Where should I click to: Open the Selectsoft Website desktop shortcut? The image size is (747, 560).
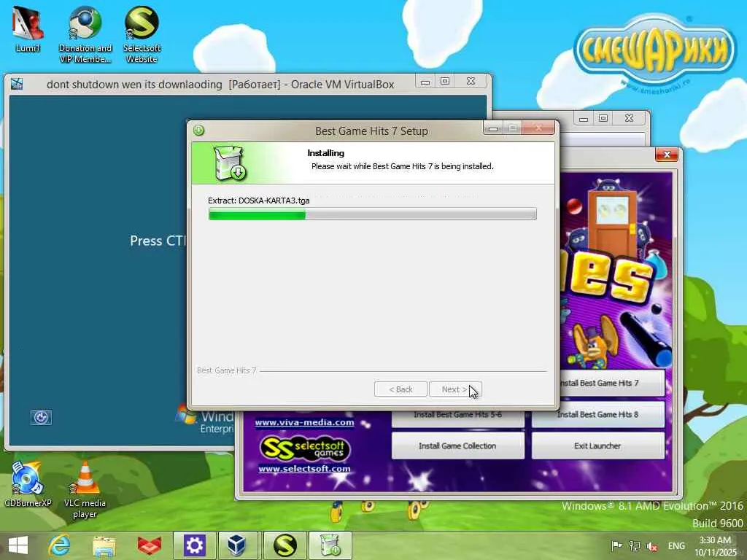click(142, 34)
